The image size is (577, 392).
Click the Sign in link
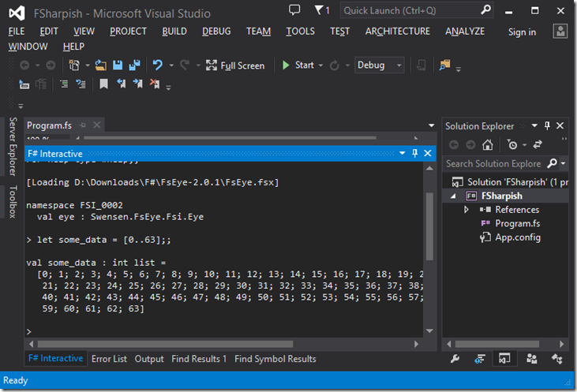click(522, 32)
